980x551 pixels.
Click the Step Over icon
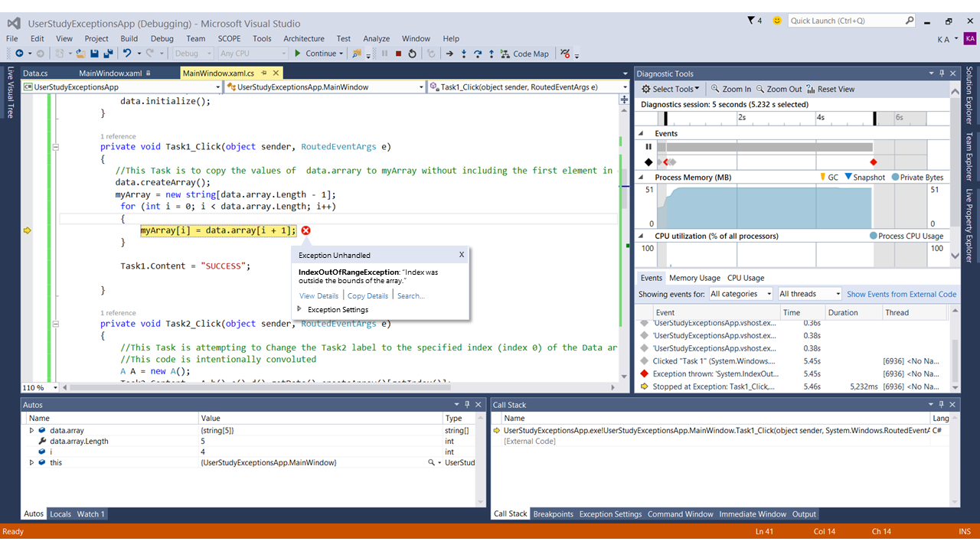(x=478, y=54)
